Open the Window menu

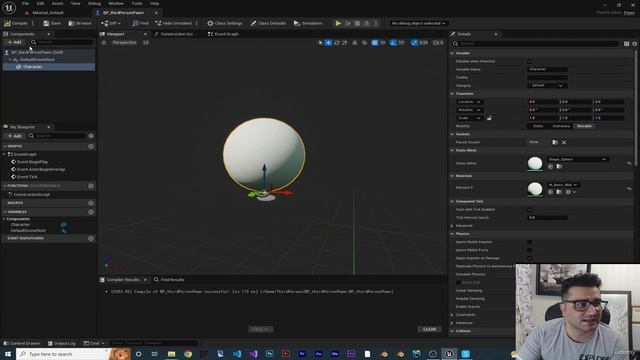tap(116, 3)
